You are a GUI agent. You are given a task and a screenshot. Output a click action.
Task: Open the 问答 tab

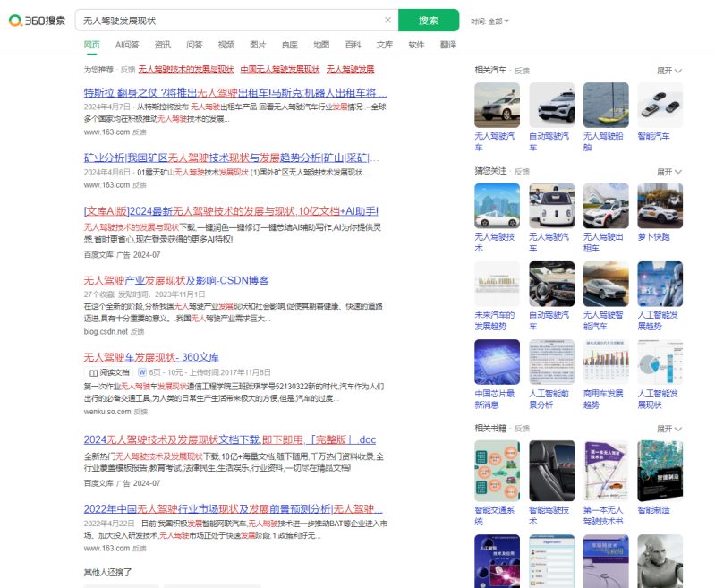[x=194, y=45]
